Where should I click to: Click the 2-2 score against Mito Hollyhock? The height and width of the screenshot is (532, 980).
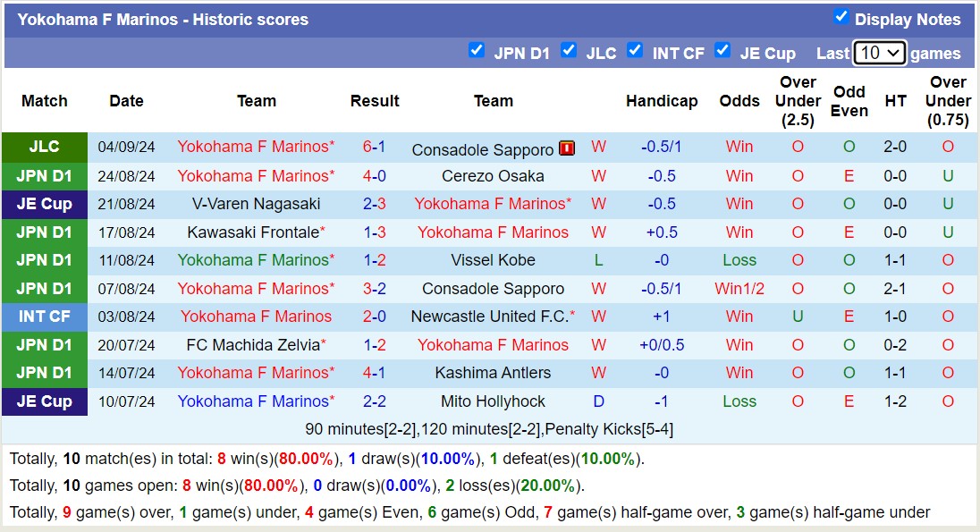tap(374, 401)
